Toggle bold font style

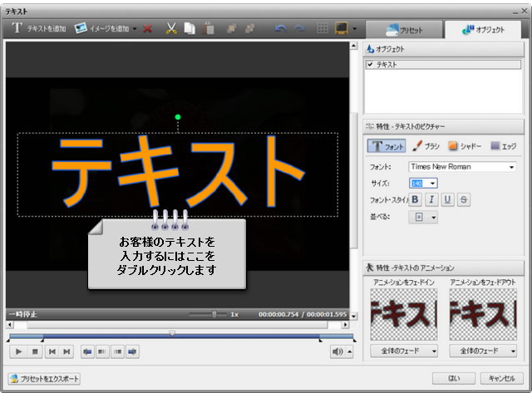click(416, 199)
